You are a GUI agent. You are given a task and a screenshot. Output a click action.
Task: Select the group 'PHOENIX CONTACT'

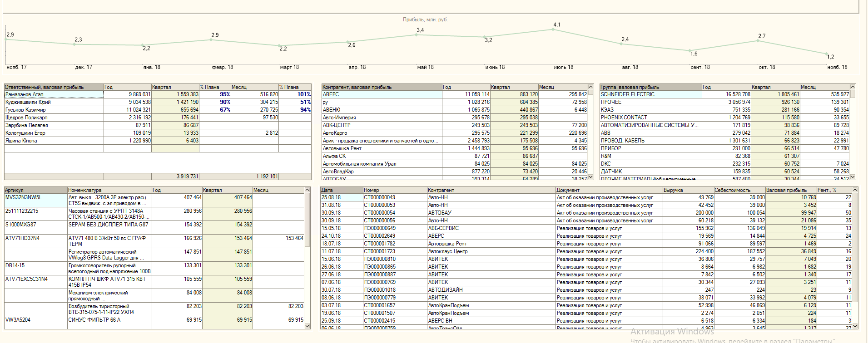(x=651, y=118)
